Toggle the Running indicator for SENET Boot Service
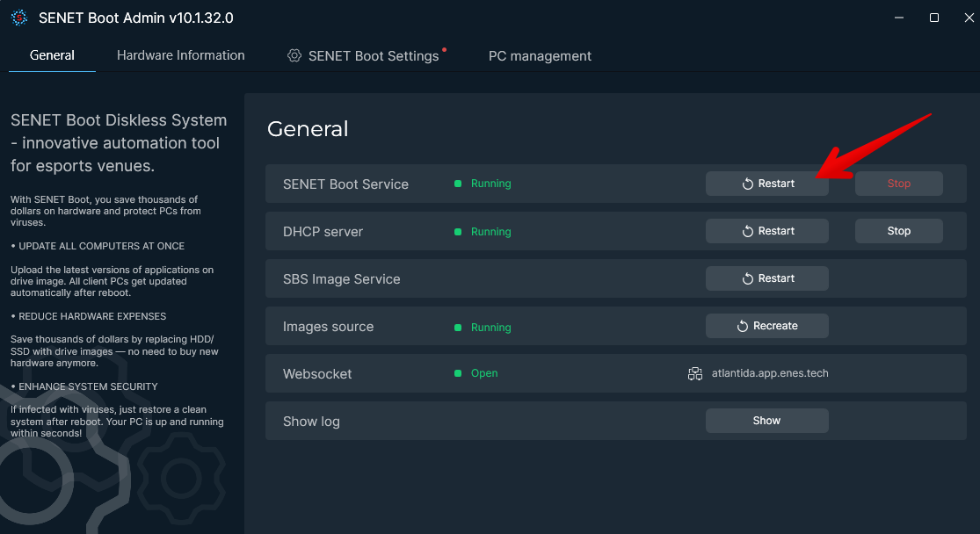Image resolution: width=980 pixels, height=534 pixels. (458, 184)
